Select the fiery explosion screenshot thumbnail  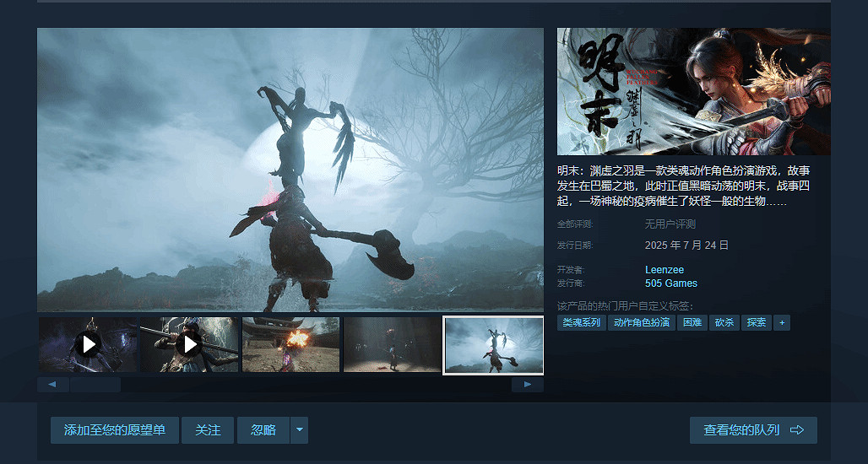pyautogui.click(x=290, y=344)
